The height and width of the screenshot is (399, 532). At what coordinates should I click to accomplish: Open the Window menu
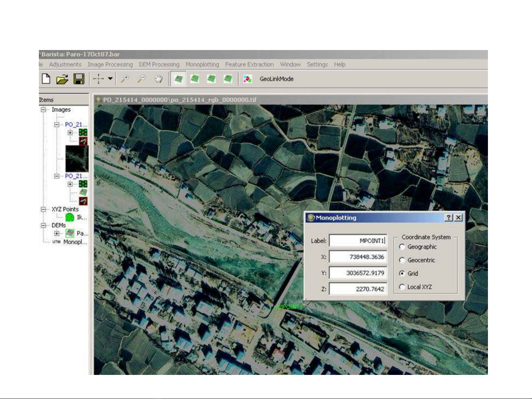[x=290, y=64]
